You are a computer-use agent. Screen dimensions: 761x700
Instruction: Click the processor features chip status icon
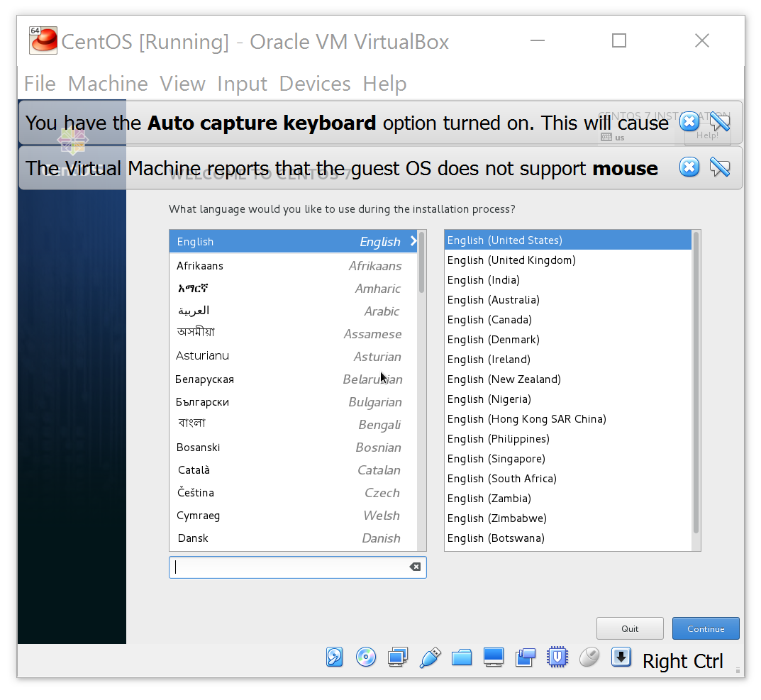pos(557,657)
